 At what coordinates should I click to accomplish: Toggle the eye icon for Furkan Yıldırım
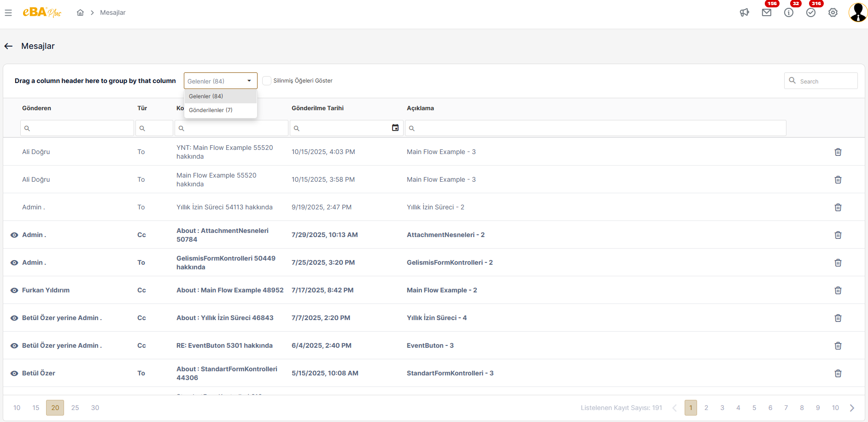pos(14,290)
